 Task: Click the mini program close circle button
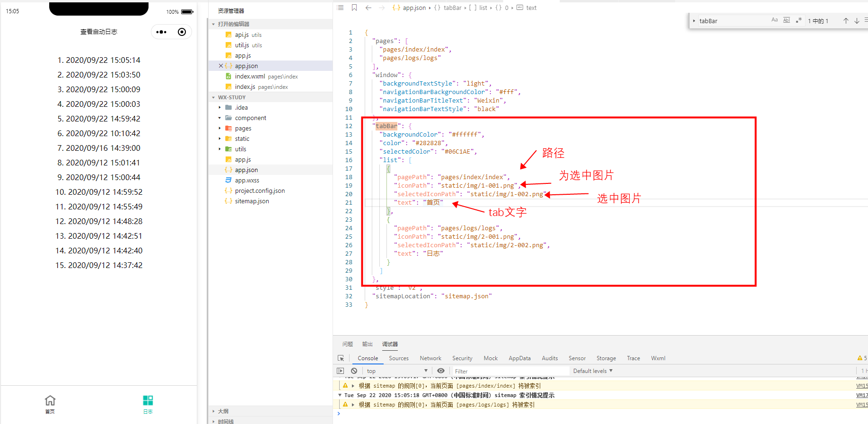[182, 32]
